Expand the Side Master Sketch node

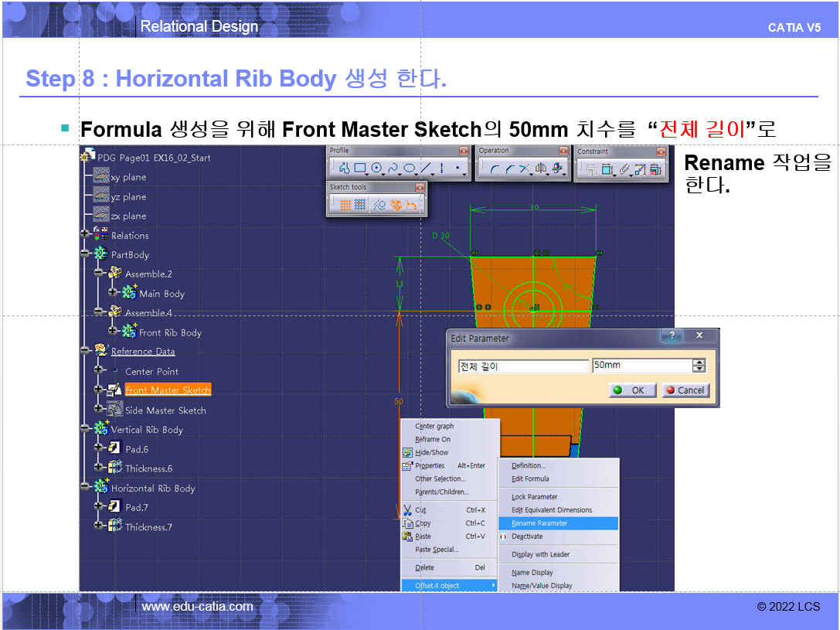click(x=99, y=410)
